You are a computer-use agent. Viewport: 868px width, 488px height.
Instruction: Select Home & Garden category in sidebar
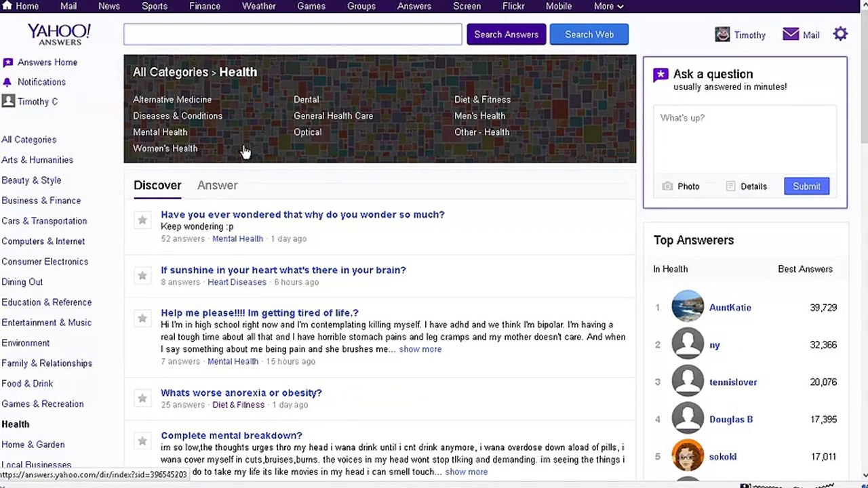pyautogui.click(x=33, y=445)
